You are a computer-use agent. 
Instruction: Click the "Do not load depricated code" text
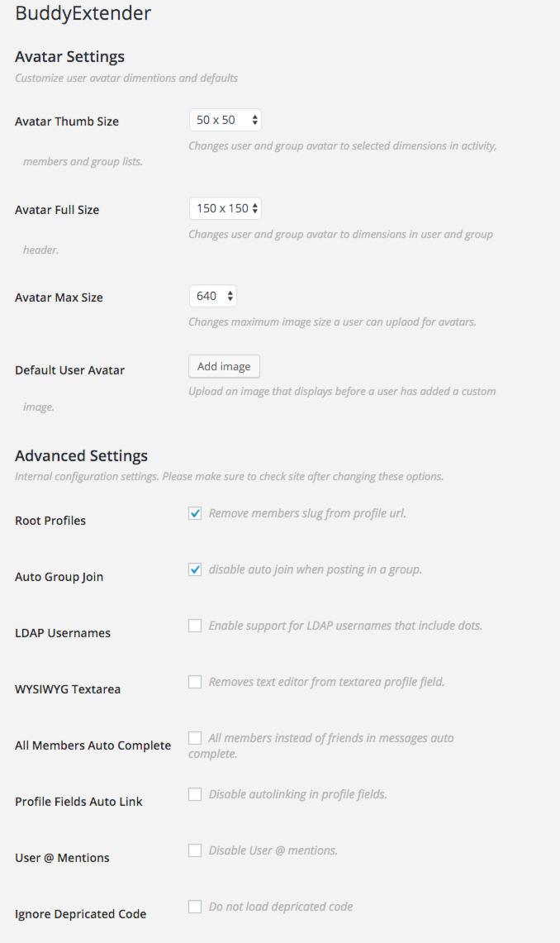click(x=281, y=907)
